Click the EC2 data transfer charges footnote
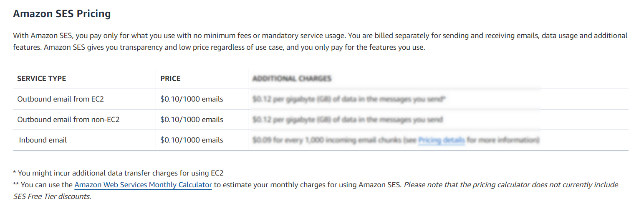644x214 pixels. pyautogui.click(x=121, y=173)
